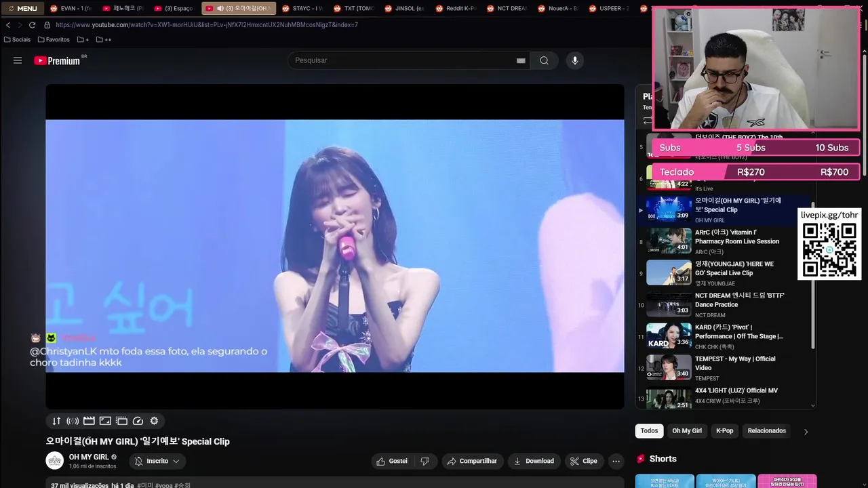Open the three-dot more actions menu
868x488 pixels.
click(x=616, y=461)
